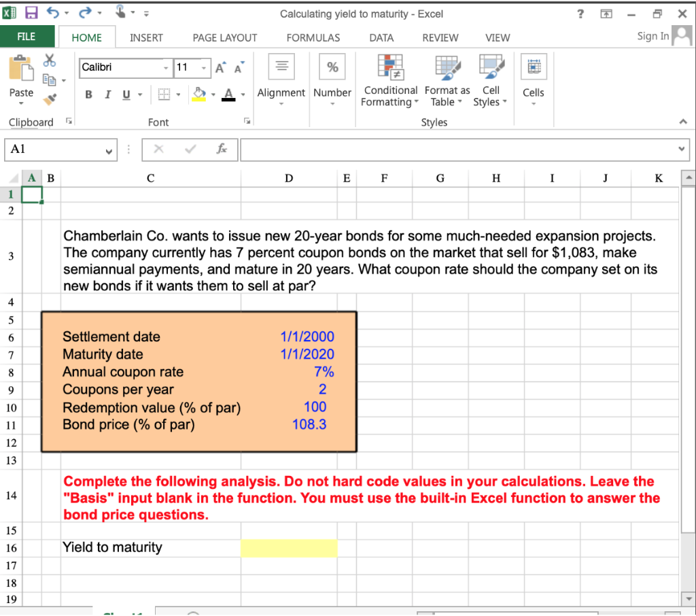Switch to the FORMULAS ribbon tab
Image resolution: width=696 pixels, height=616 pixels.
pyautogui.click(x=313, y=38)
